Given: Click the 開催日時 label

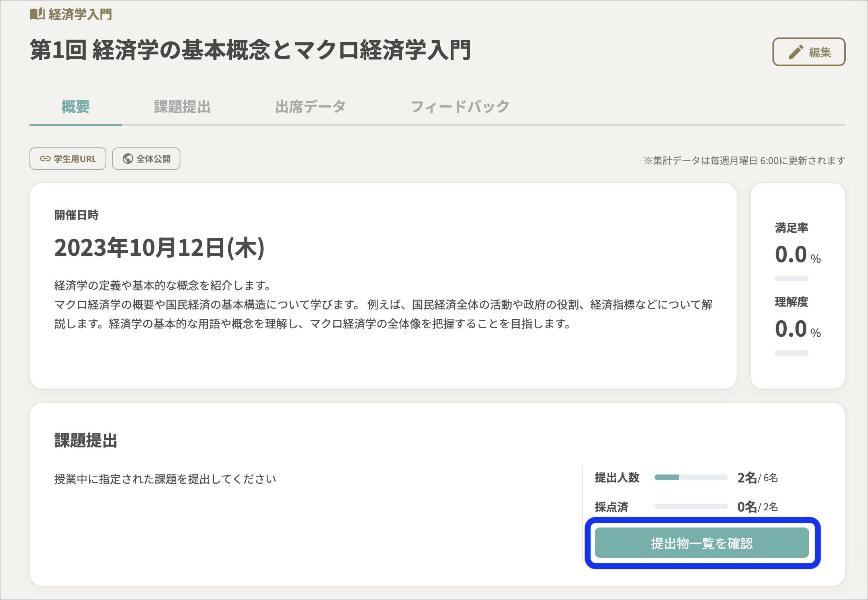Looking at the screenshot, I should click(76, 215).
